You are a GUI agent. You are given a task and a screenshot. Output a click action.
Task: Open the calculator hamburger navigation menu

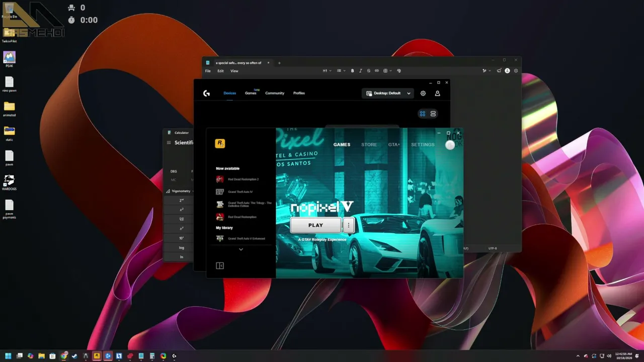tap(169, 143)
